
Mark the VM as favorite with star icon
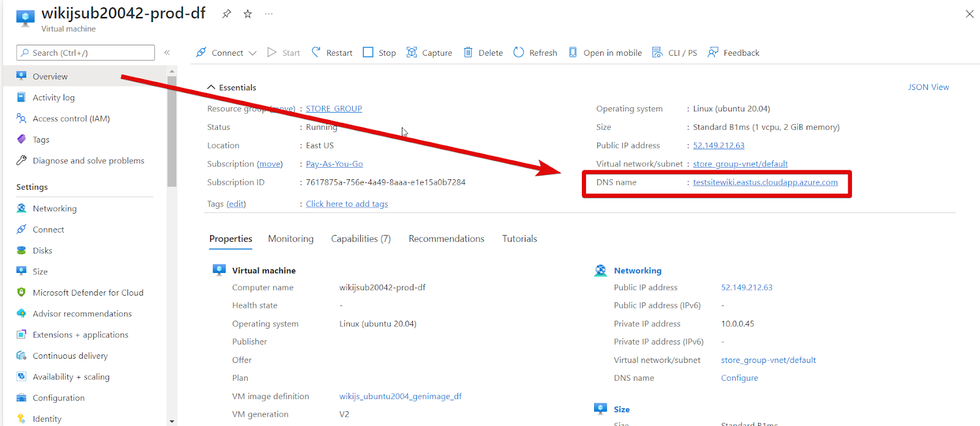(x=247, y=13)
